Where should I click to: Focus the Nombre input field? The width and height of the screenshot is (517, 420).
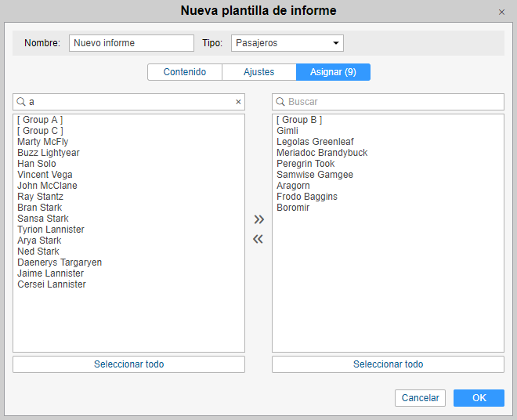131,43
